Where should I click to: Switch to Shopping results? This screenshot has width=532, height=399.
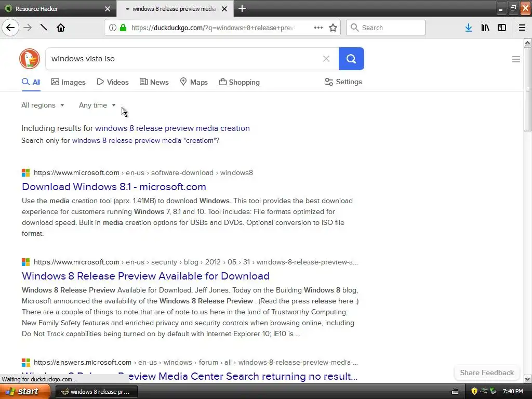coord(239,82)
